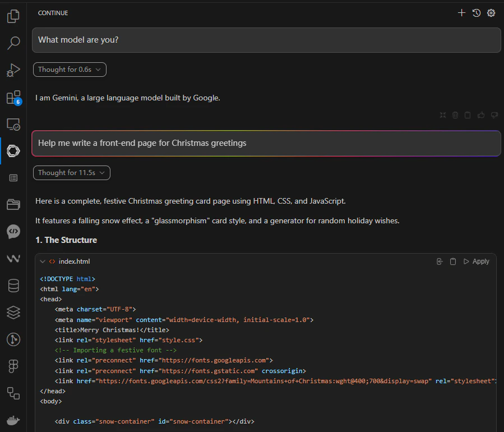Select the Continue extension icon
The width and height of the screenshot is (504, 432).
(x=13, y=151)
